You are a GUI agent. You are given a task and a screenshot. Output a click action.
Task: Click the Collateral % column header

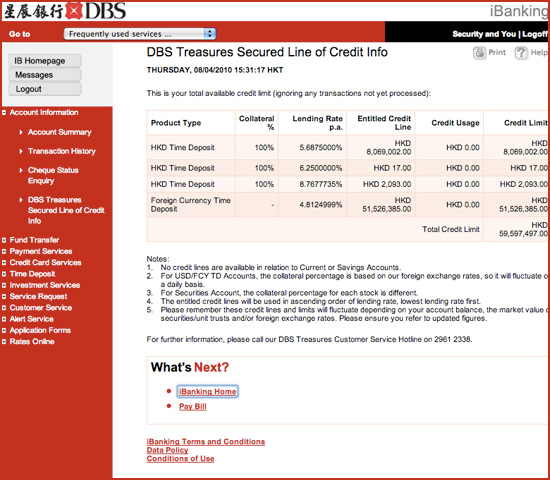coord(256,123)
